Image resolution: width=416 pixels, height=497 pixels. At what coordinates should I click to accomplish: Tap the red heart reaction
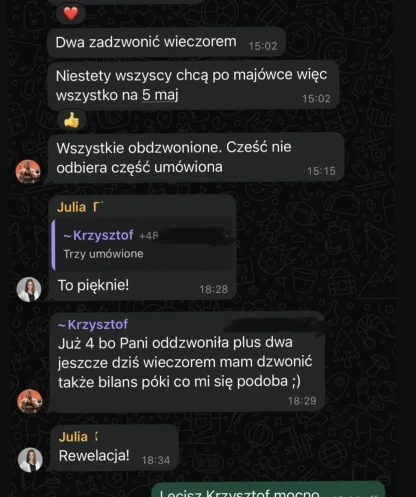[71, 14]
